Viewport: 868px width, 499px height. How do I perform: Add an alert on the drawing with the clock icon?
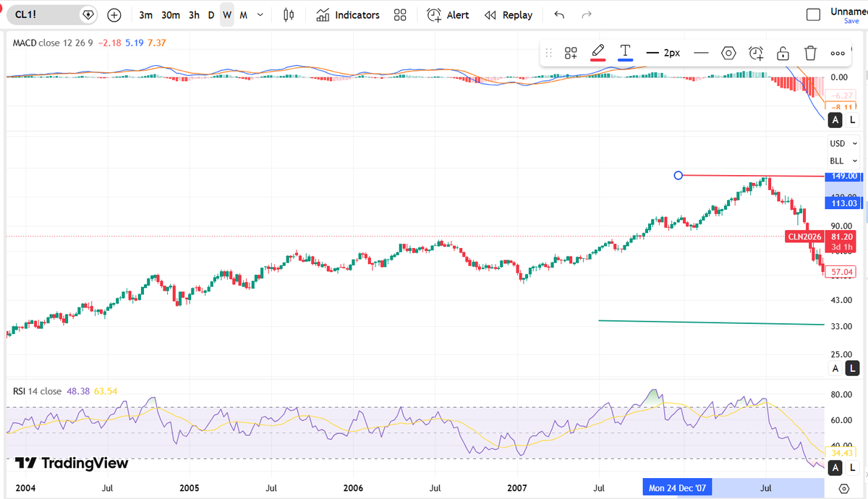[x=756, y=53]
